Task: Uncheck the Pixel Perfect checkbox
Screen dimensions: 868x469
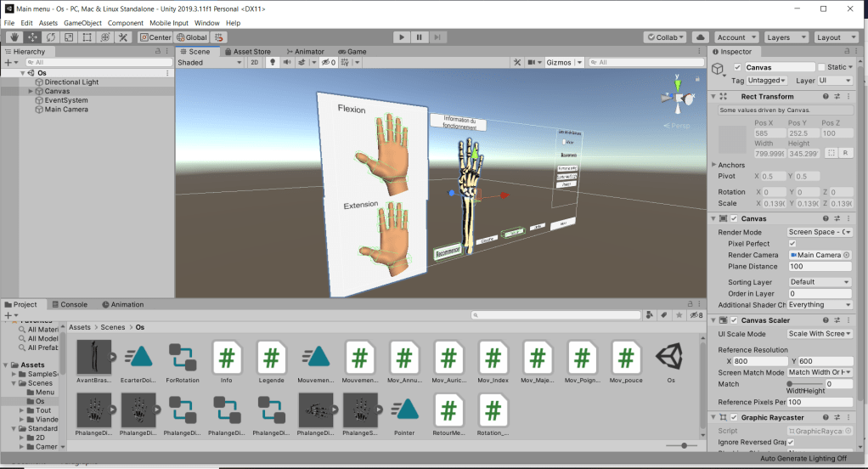Action: [792, 243]
